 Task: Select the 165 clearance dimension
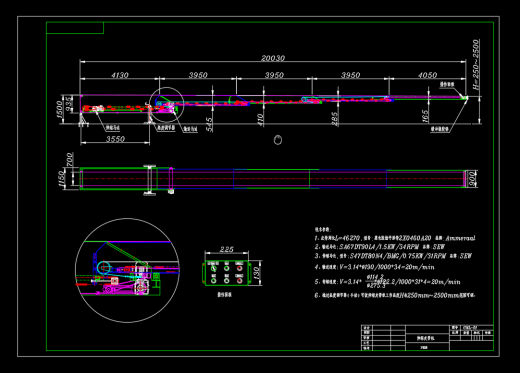pyautogui.click(x=425, y=116)
